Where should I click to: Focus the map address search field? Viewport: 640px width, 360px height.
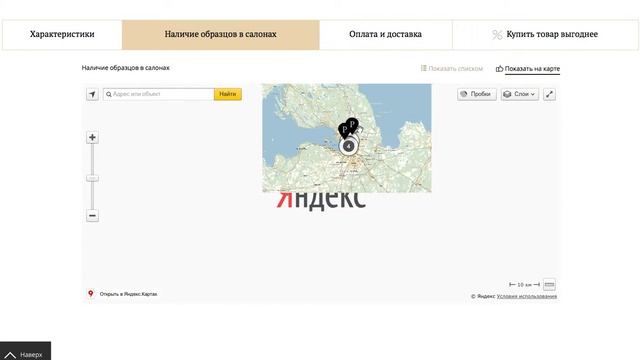[x=158, y=94]
